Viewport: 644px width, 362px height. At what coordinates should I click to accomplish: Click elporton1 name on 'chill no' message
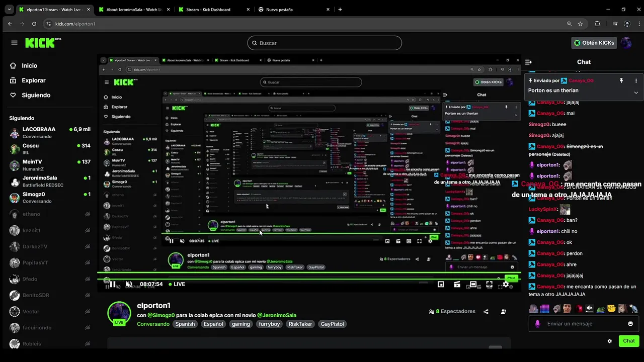coord(548,231)
